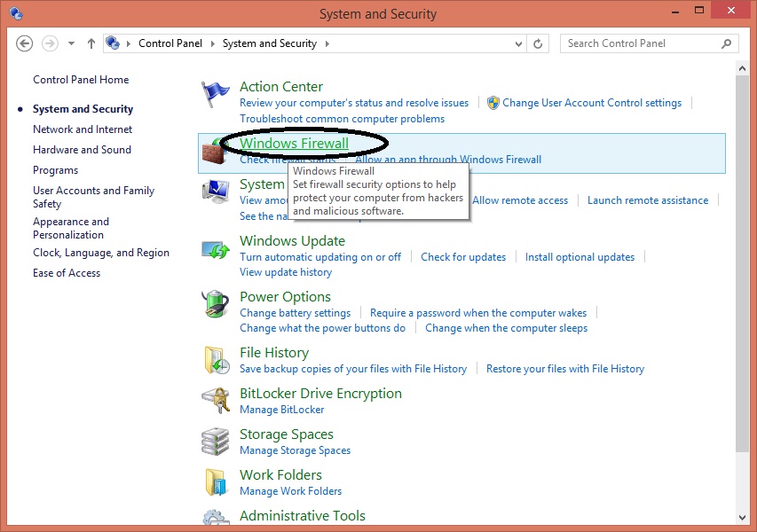Click Restore your files with File History
The width and height of the screenshot is (757, 532).
tap(564, 369)
